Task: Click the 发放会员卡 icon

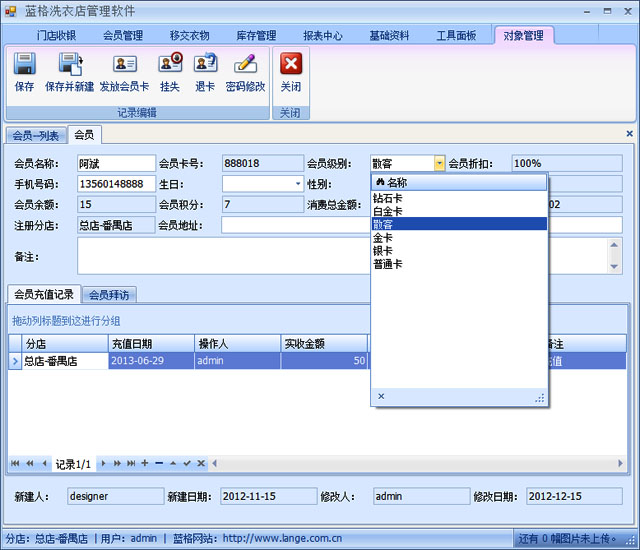Action: 124,64
